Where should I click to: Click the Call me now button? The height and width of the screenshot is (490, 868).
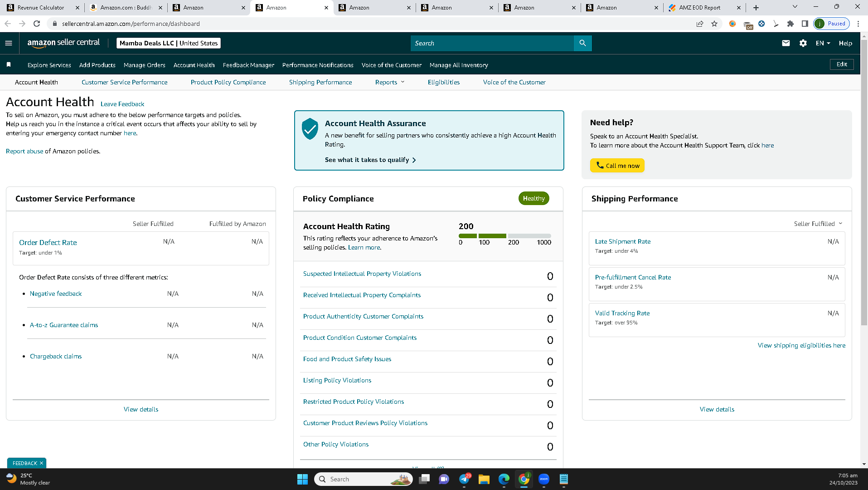617,166
